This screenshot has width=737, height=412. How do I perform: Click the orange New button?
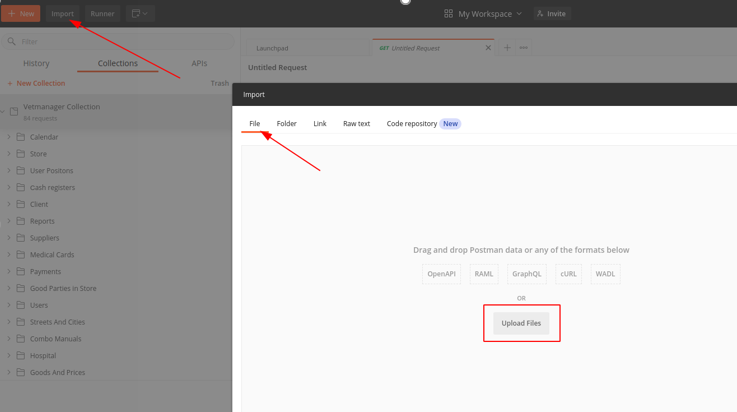[x=21, y=14]
